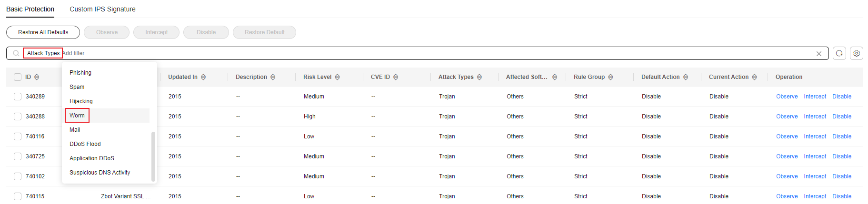The width and height of the screenshot is (868, 204).
Task: Switch to Custom IPS Signature tab
Action: tap(102, 9)
